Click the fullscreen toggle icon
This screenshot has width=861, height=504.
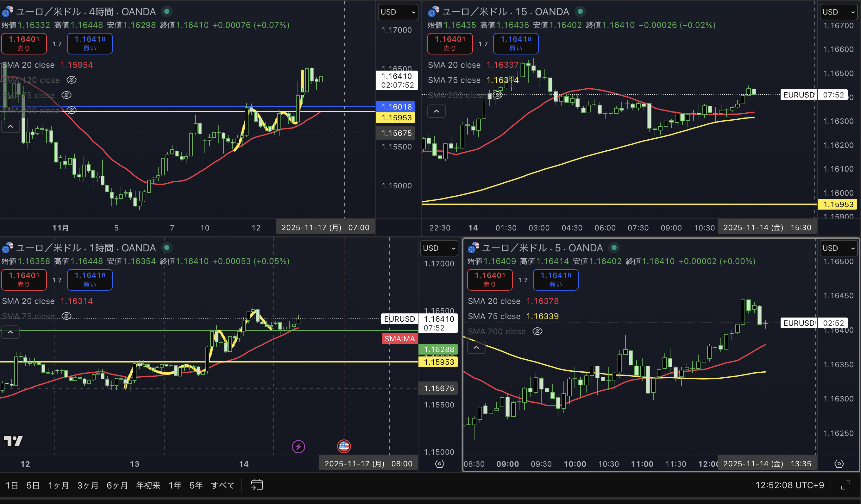click(x=845, y=485)
